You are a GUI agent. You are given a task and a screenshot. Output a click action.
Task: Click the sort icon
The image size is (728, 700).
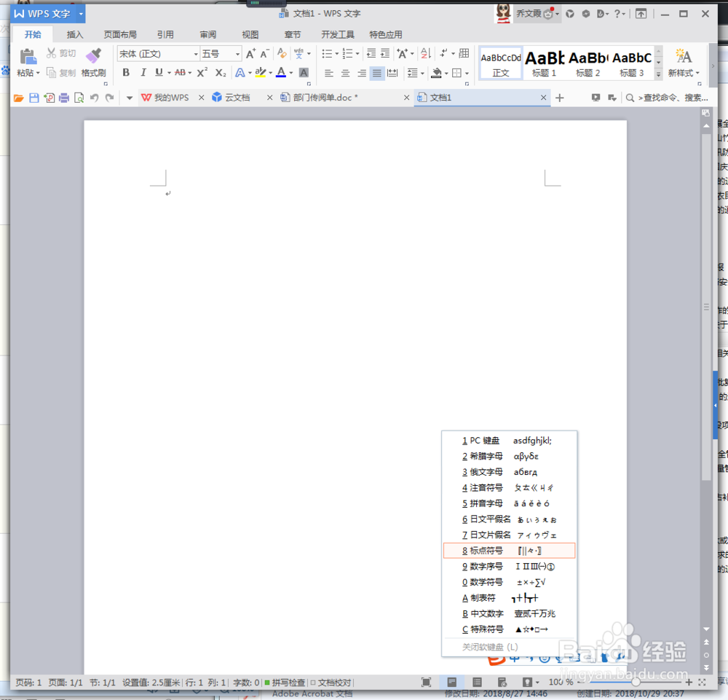coord(426,53)
